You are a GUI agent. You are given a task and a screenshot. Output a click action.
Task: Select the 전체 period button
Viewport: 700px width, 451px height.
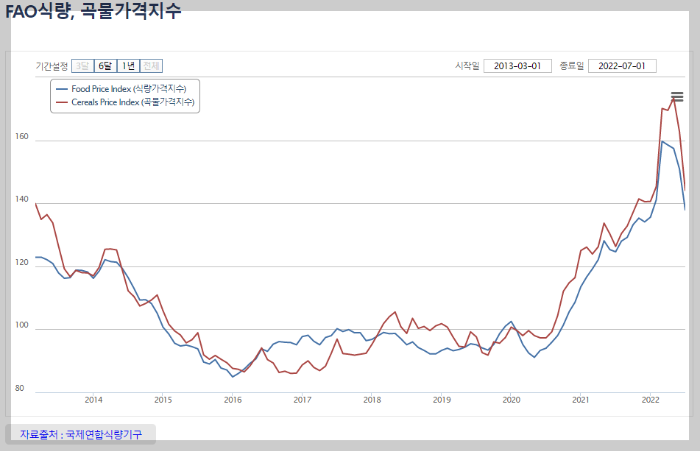click(x=151, y=66)
